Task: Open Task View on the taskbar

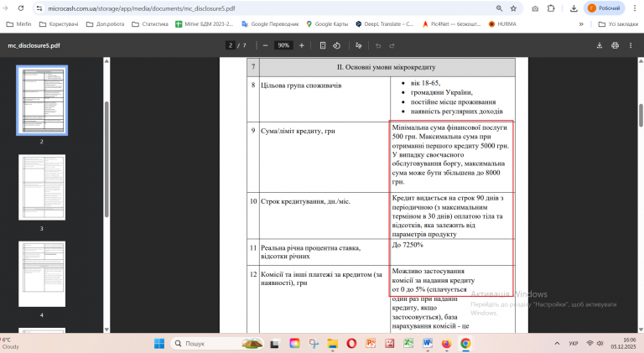Action: point(274,344)
